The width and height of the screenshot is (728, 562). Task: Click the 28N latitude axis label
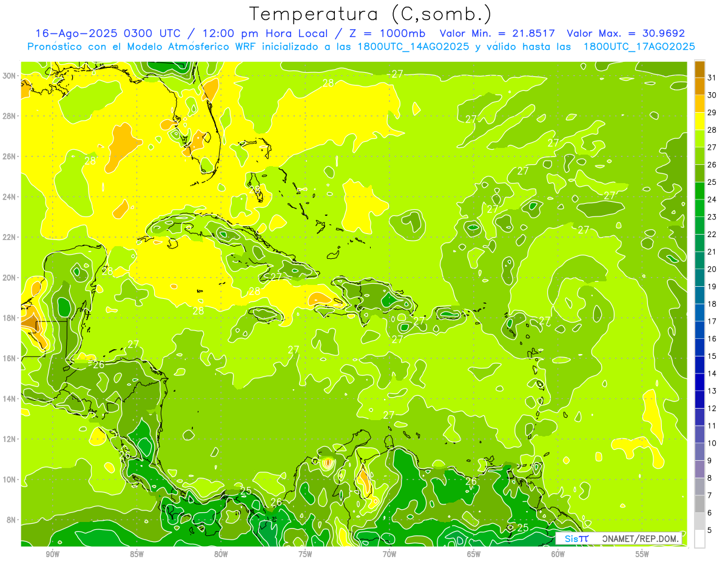(9, 116)
